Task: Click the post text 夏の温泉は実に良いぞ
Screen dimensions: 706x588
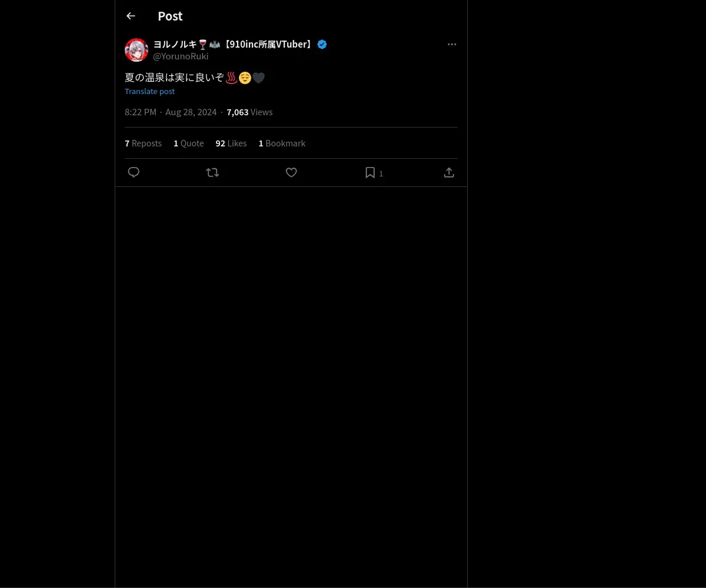Action: coord(174,78)
